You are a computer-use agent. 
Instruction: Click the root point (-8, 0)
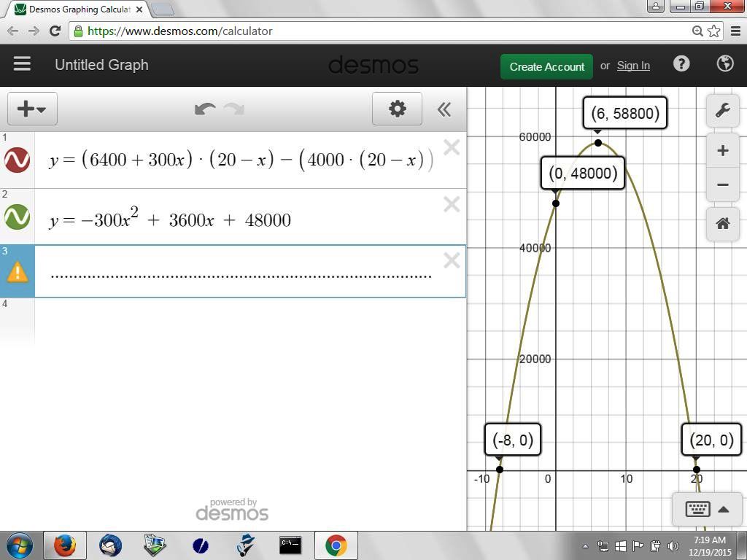pyautogui.click(x=499, y=469)
